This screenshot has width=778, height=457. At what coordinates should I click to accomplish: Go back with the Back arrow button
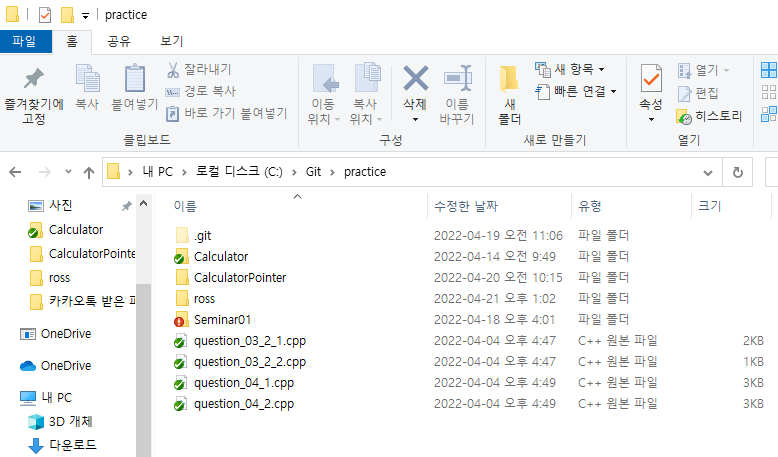tap(15, 172)
